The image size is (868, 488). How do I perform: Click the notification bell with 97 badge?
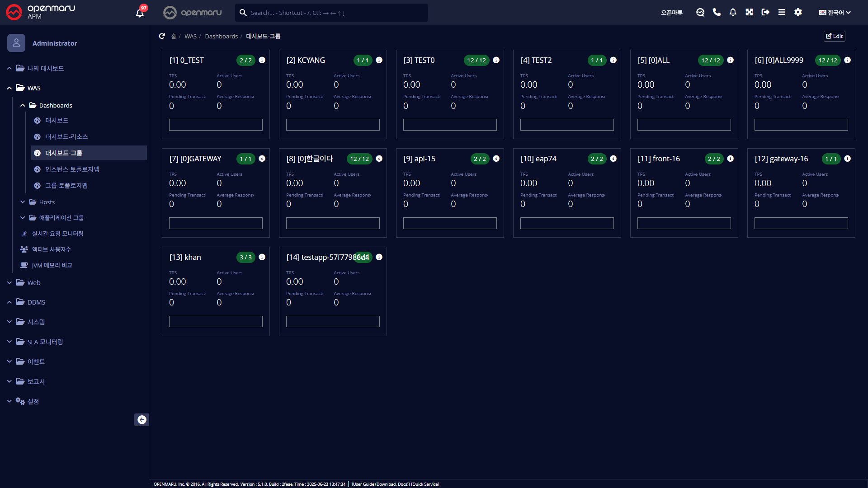pyautogui.click(x=140, y=13)
